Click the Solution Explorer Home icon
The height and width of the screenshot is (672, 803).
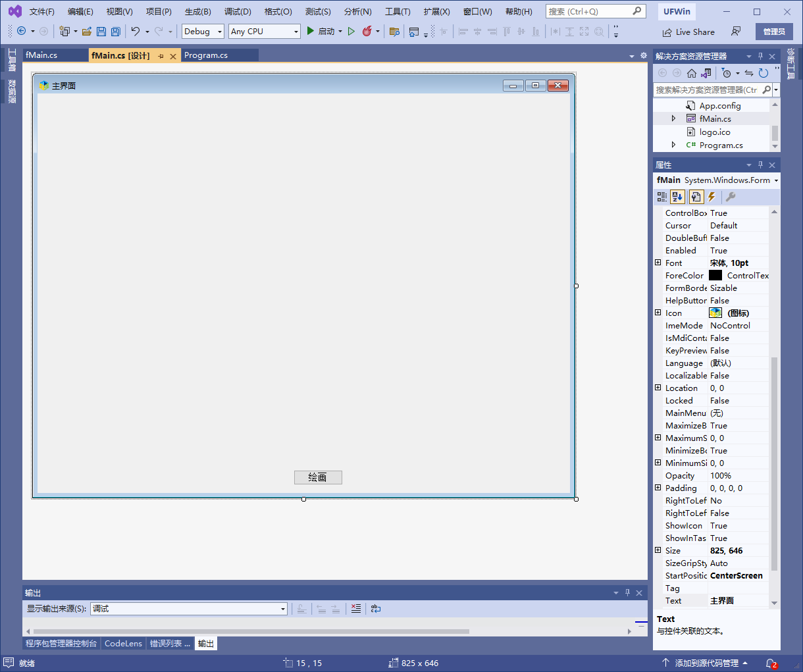(x=692, y=73)
